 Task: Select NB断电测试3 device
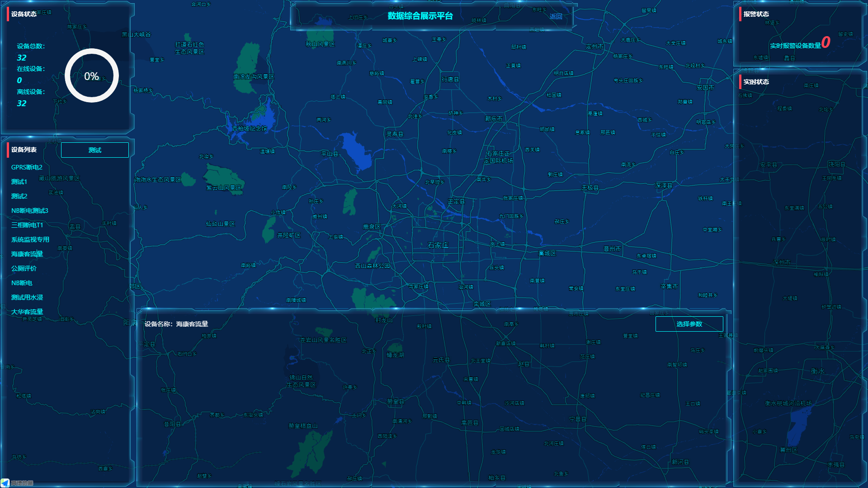(x=29, y=211)
